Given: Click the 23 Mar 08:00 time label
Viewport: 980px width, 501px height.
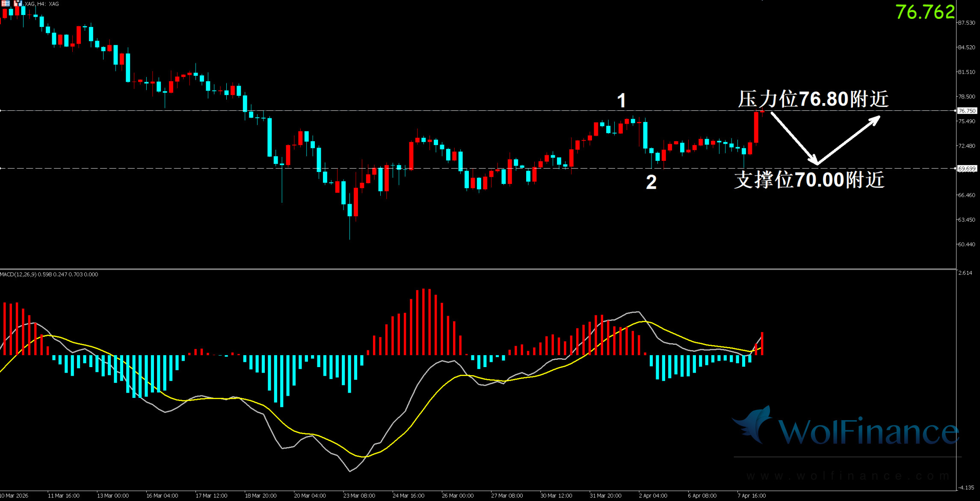Looking at the screenshot, I should click(x=359, y=495).
